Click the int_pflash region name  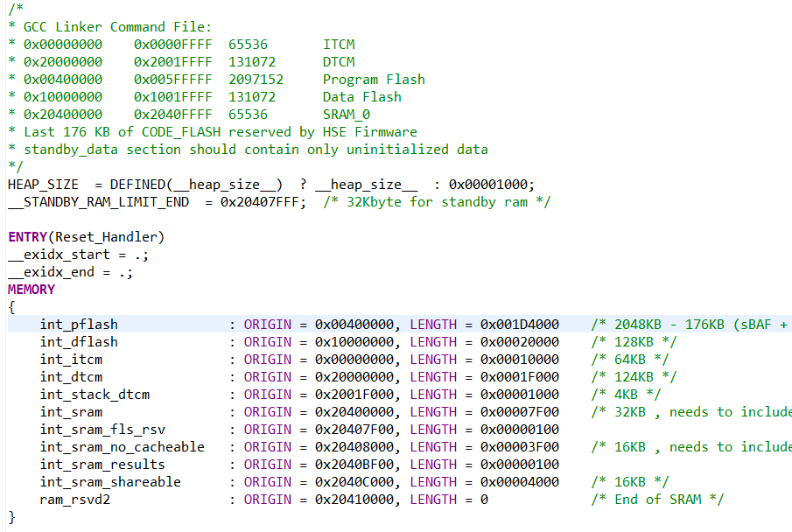point(79,325)
